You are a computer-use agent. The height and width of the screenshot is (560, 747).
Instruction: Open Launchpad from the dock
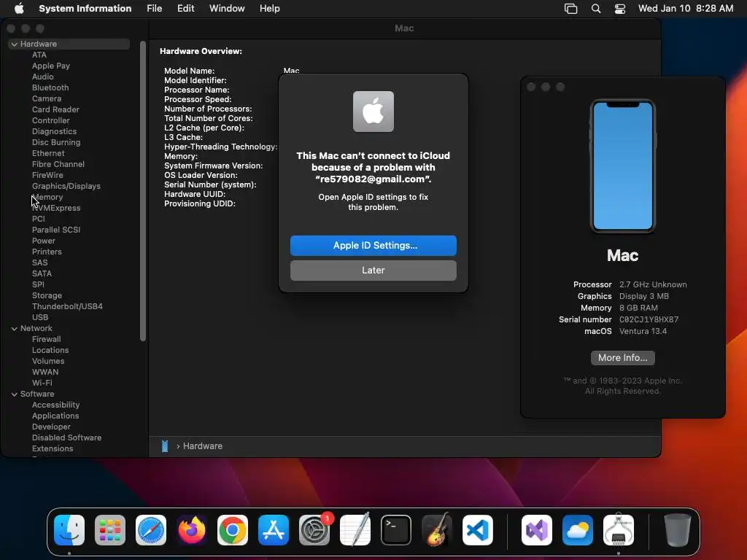pyautogui.click(x=110, y=530)
